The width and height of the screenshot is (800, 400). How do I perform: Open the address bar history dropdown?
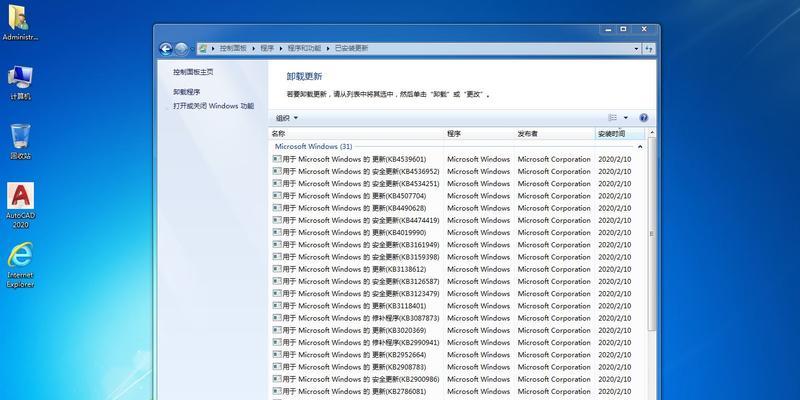tap(636, 48)
